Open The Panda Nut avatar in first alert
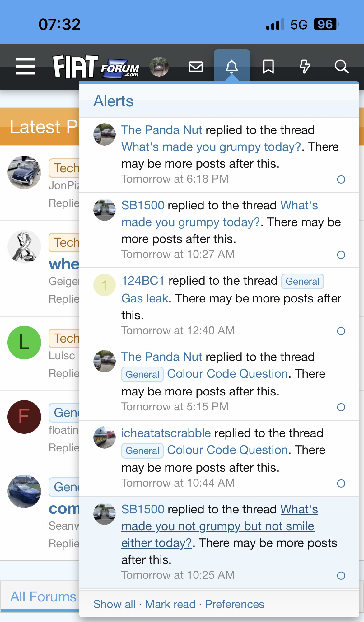This screenshot has width=364, height=622. point(105,134)
